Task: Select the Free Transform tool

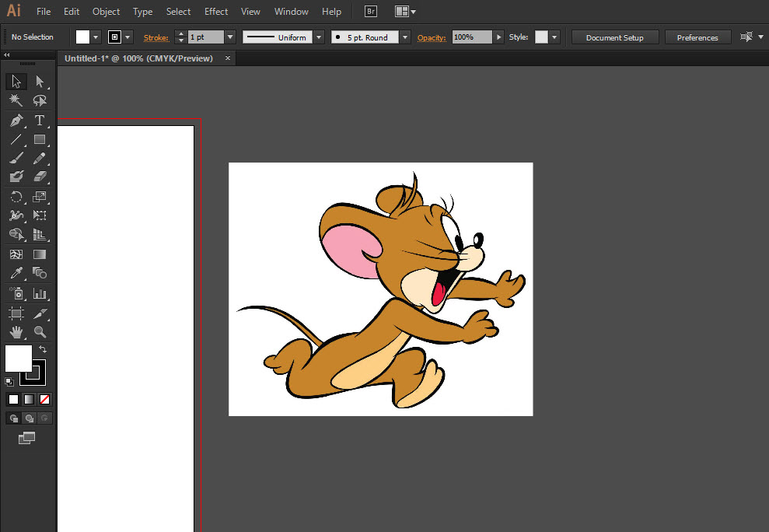Action: (40, 215)
